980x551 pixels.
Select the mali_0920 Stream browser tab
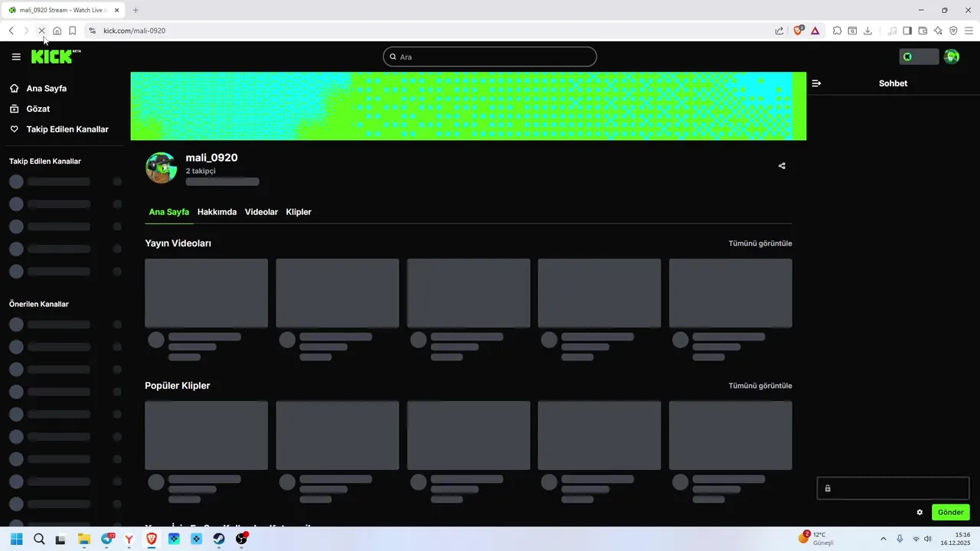(x=65, y=10)
